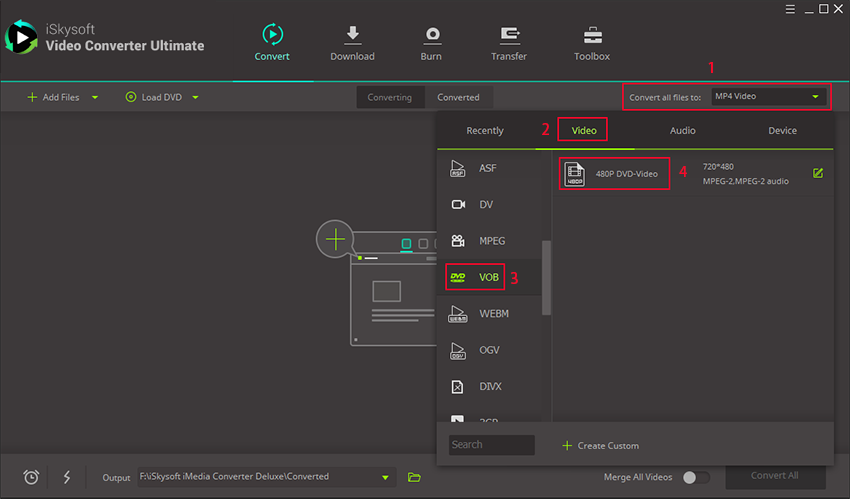
Task: Select the Video format tab
Action: tap(584, 131)
